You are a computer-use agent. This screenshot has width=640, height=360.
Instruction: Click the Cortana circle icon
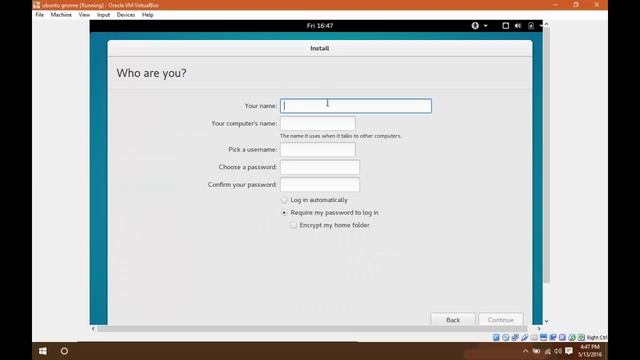coord(64,351)
